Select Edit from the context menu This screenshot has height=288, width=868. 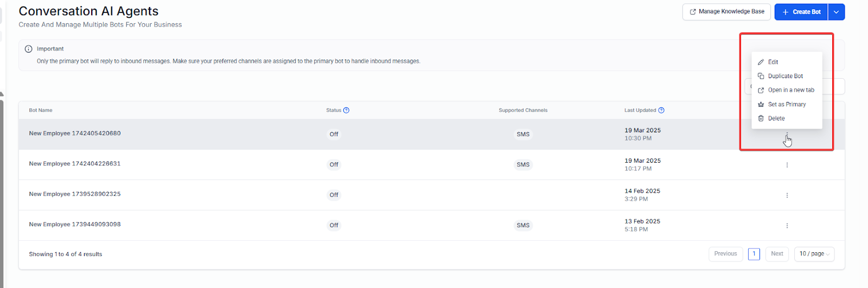click(773, 62)
